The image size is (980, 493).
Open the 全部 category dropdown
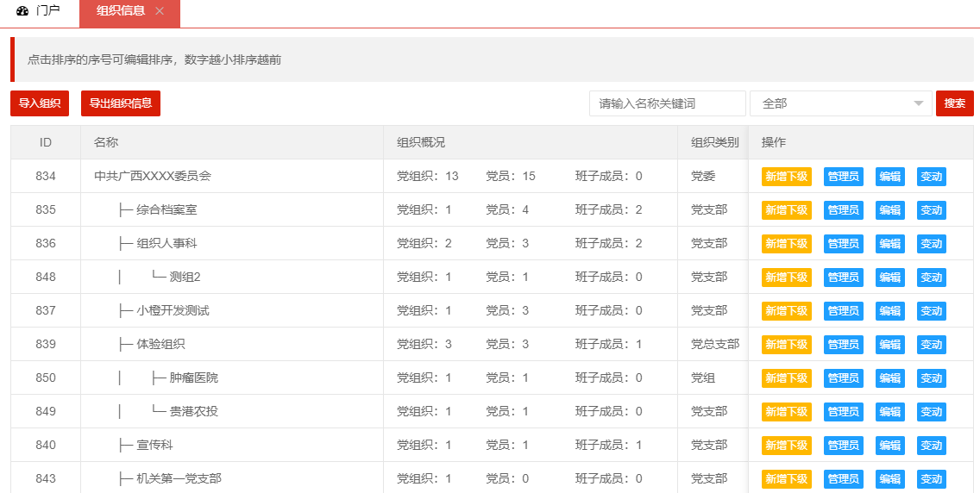click(840, 103)
